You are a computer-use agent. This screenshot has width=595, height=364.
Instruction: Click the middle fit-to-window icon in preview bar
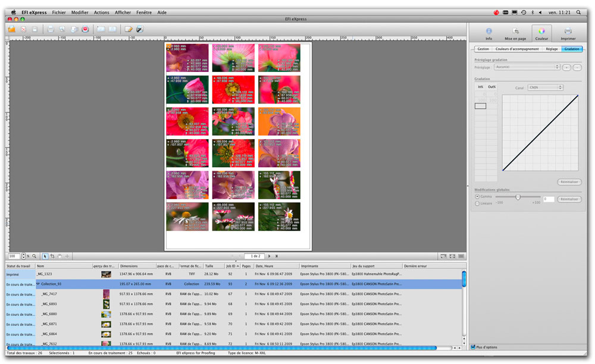coord(452,256)
